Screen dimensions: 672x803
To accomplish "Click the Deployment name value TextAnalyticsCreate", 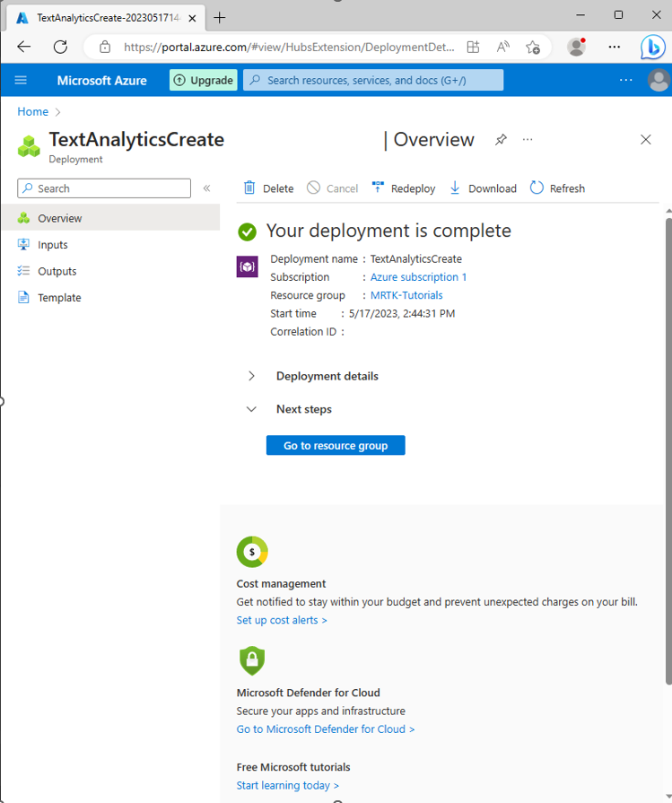I will (416, 259).
